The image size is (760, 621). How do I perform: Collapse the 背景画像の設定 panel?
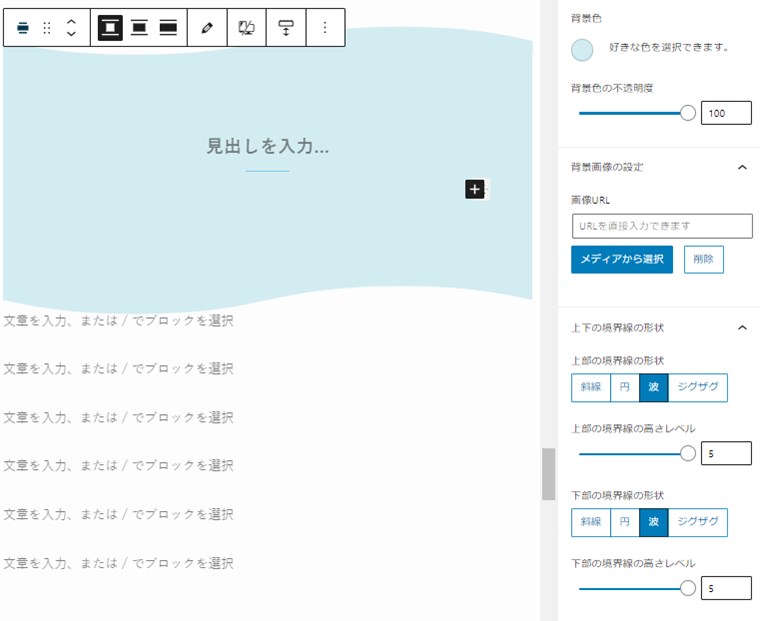click(x=742, y=167)
